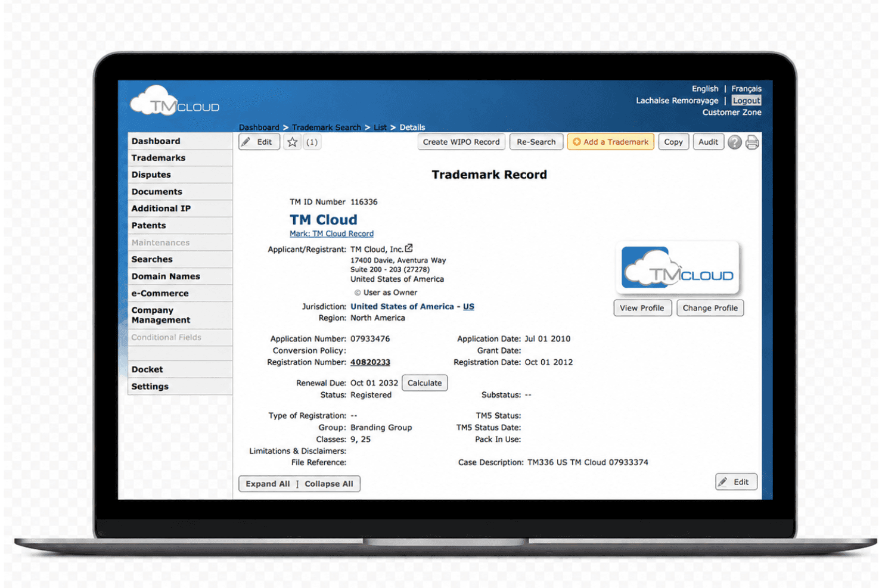Create WIPO Record
This screenshot has height=588, width=882.
click(x=461, y=142)
